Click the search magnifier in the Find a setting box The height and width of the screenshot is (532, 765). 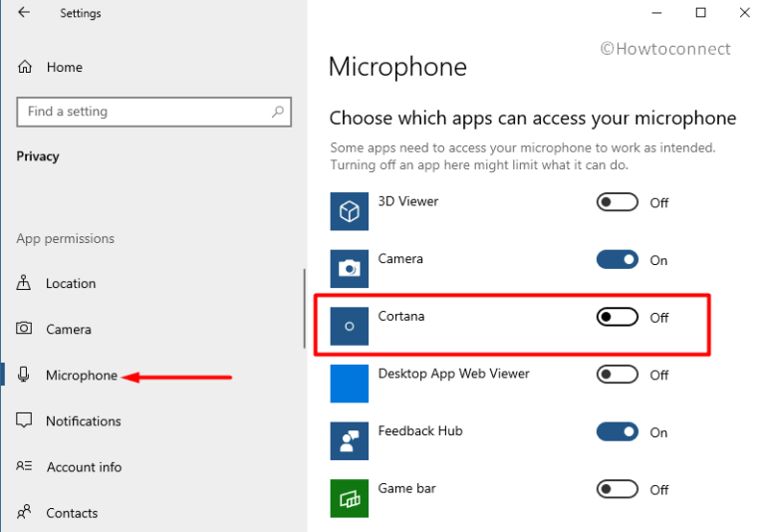278,112
